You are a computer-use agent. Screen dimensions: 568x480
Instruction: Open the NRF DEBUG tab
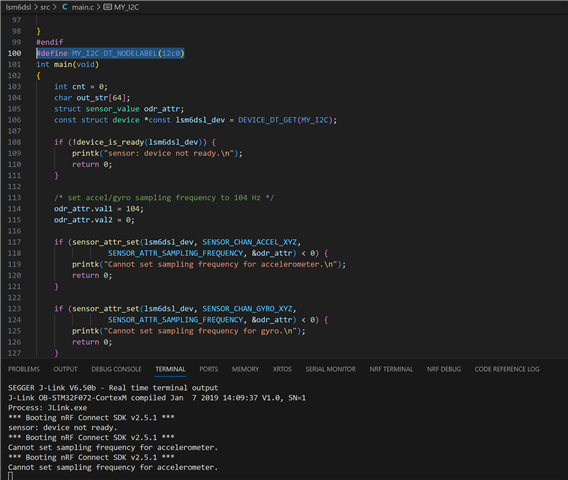click(x=444, y=369)
